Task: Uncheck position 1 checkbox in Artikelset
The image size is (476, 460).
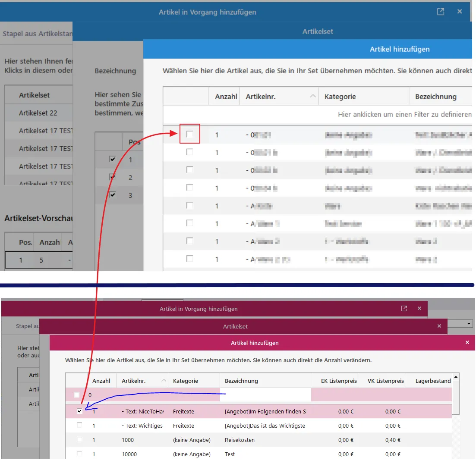Action: [x=113, y=160]
